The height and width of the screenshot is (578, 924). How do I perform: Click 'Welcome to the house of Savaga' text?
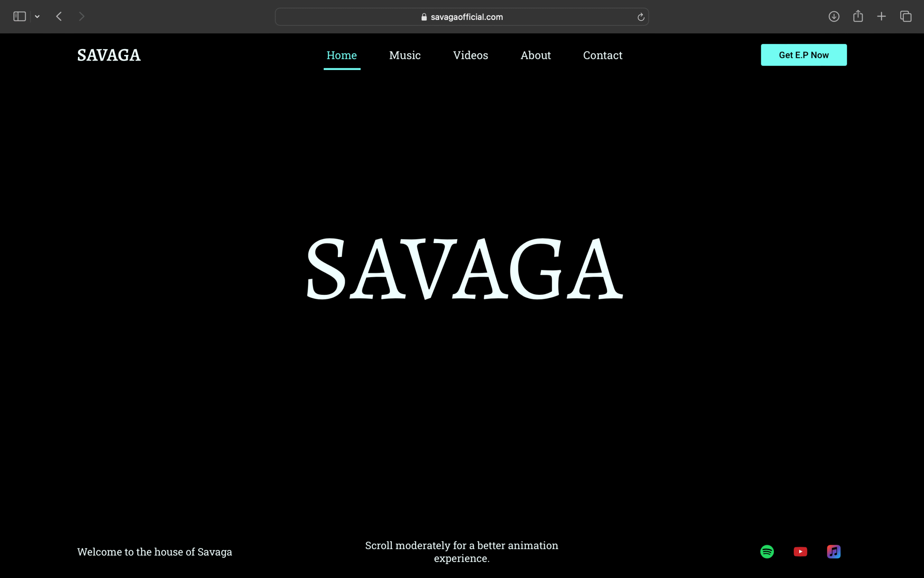pyautogui.click(x=154, y=552)
